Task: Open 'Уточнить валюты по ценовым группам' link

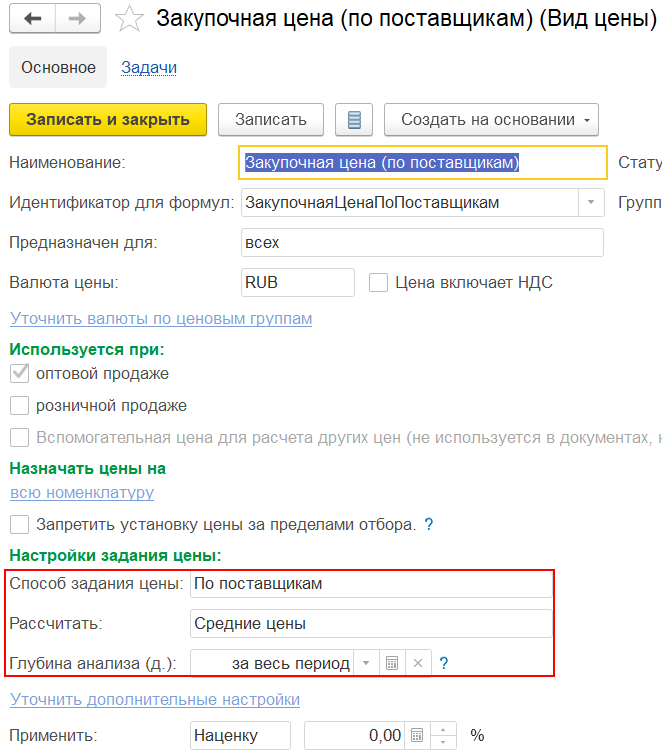Action: (161, 319)
